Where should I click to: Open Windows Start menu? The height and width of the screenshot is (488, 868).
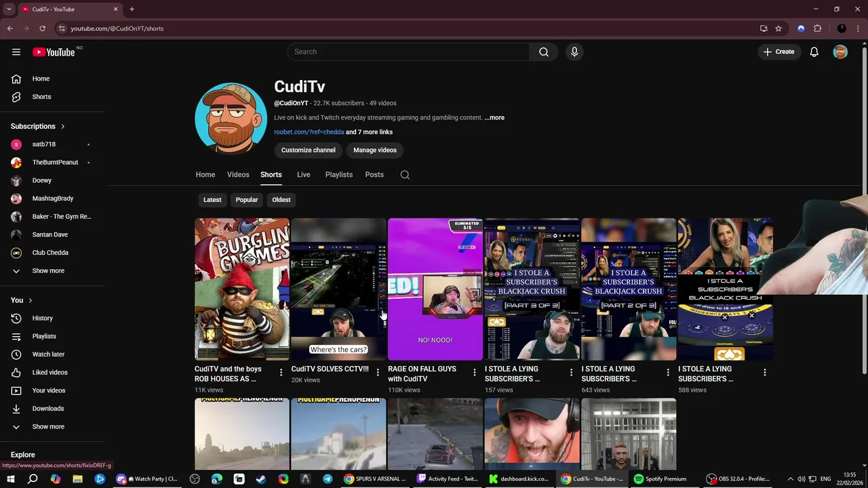[x=10, y=479]
